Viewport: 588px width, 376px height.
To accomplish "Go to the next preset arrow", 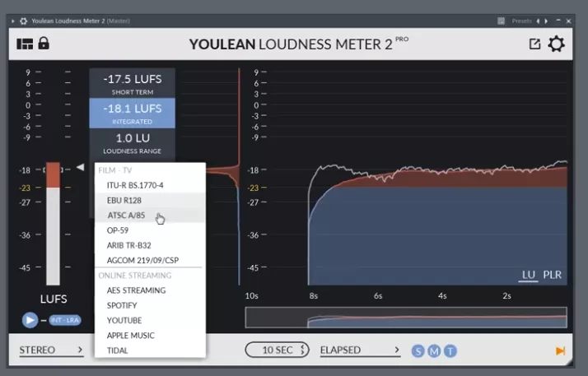I will pyautogui.click(x=546, y=21).
